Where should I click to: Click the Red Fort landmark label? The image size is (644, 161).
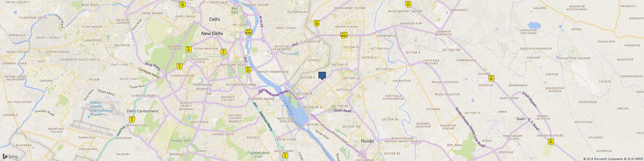coord(234,10)
